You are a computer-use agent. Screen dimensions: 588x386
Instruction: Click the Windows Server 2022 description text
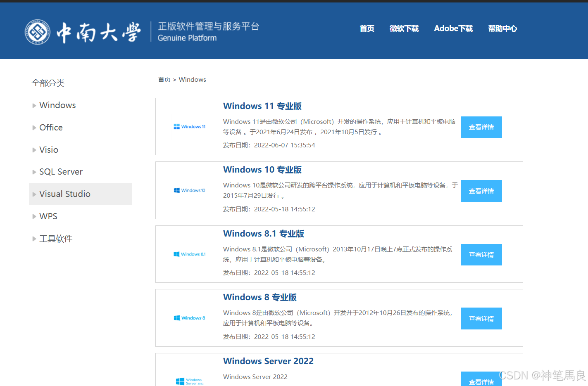pyautogui.click(x=255, y=377)
